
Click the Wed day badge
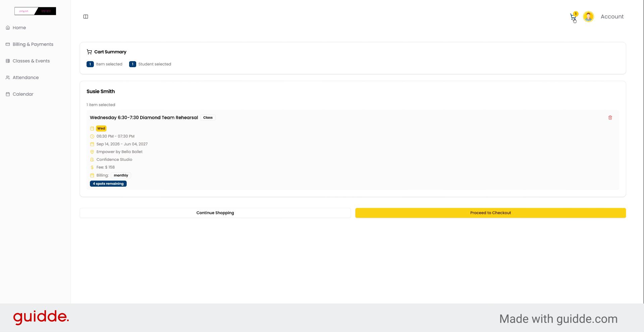pyautogui.click(x=101, y=128)
